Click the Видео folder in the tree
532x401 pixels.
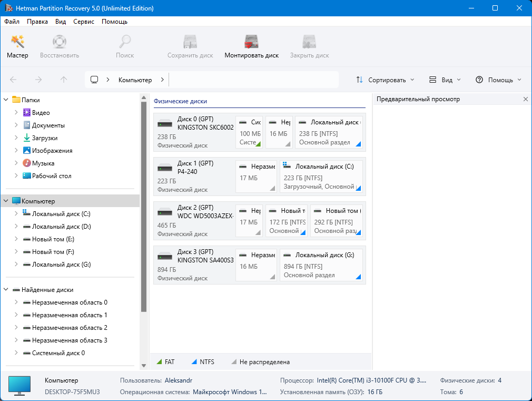(41, 113)
